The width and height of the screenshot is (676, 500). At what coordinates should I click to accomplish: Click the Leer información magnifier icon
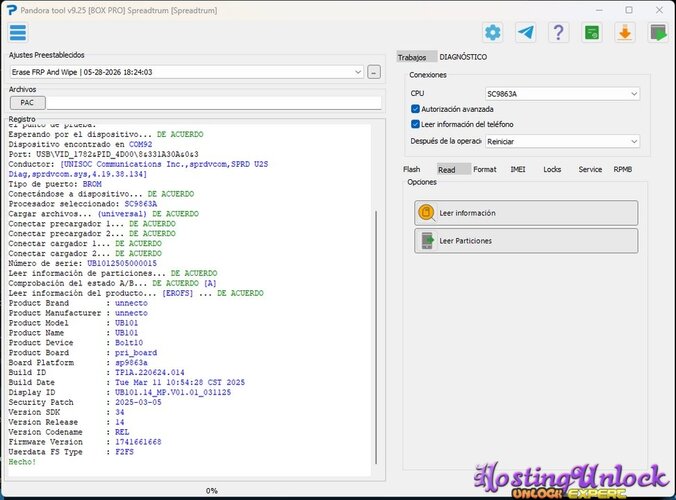(x=426, y=212)
